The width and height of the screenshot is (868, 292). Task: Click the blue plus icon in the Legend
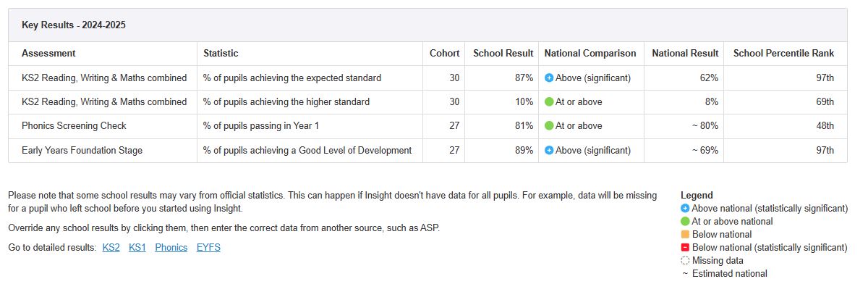(x=685, y=208)
